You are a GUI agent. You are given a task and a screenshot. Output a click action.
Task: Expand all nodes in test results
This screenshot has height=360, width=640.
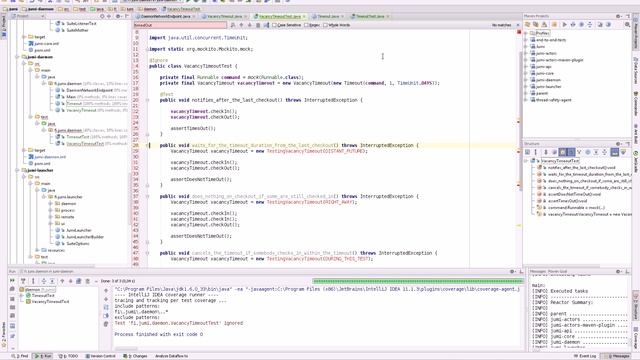click(x=44, y=281)
